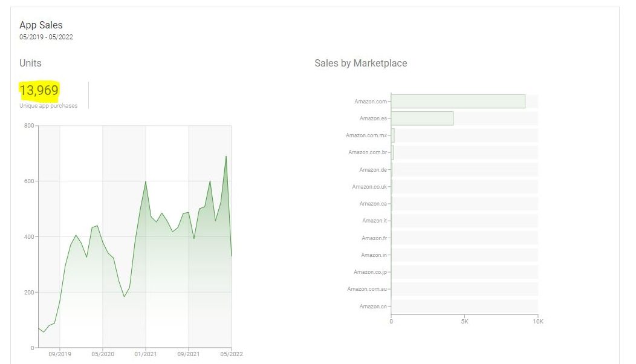This screenshot has width=636, height=364.
Task: Click the 200 y-axis label
Action: [29, 293]
